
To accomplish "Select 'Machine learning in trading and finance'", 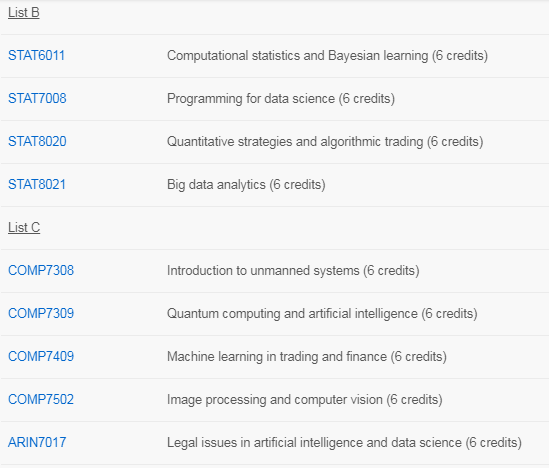I will coord(277,357).
